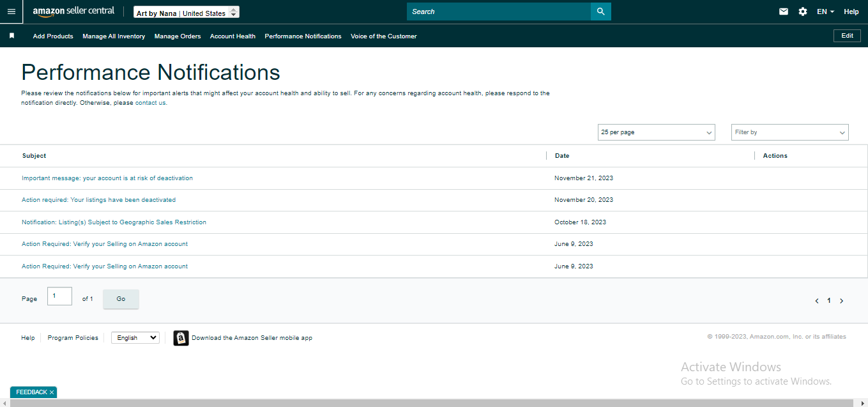Click the Actions column header
868x407 pixels.
click(775, 156)
